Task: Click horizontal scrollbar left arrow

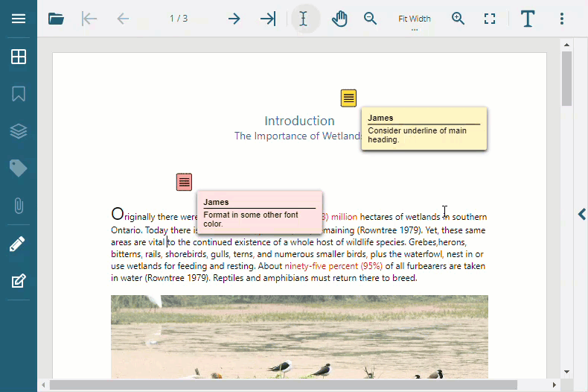Action: click(x=43, y=385)
